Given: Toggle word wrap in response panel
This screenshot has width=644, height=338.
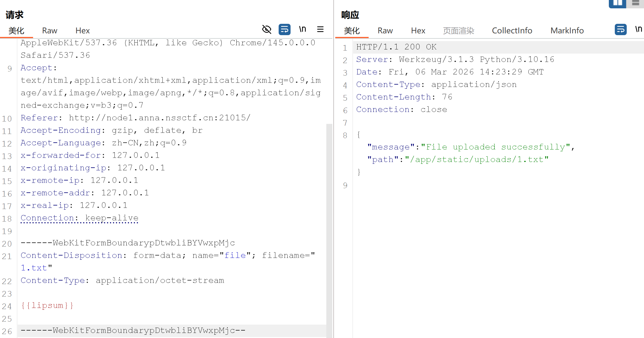Looking at the screenshot, I should (x=620, y=29).
